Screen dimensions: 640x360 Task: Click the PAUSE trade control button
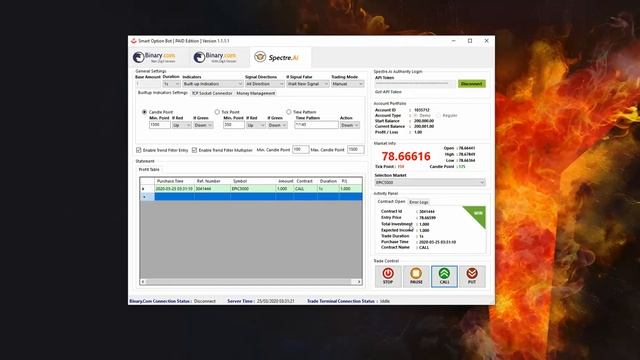tap(416, 276)
